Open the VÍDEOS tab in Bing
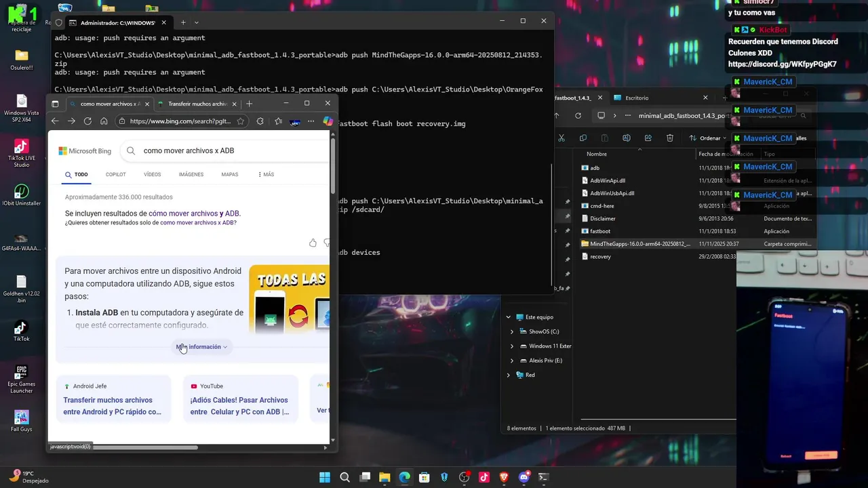This screenshot has height=488, width=868. point(153,174)
